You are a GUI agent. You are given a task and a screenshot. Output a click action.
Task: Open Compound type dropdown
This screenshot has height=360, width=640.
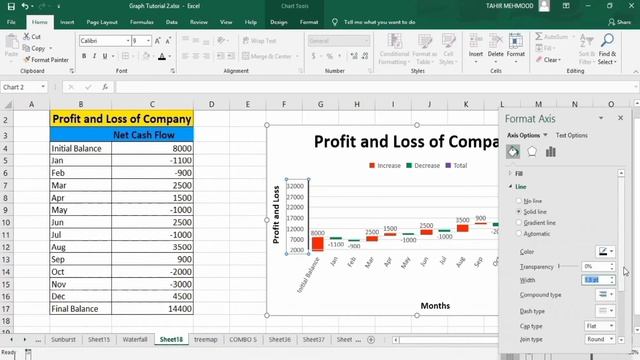[605, 294]
